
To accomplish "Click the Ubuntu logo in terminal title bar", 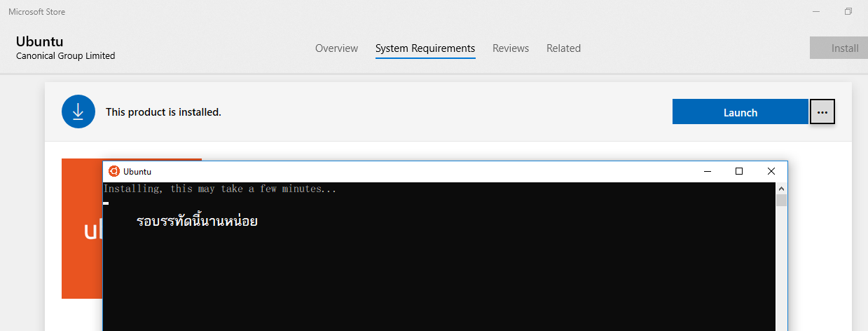I will pos(114,171).
